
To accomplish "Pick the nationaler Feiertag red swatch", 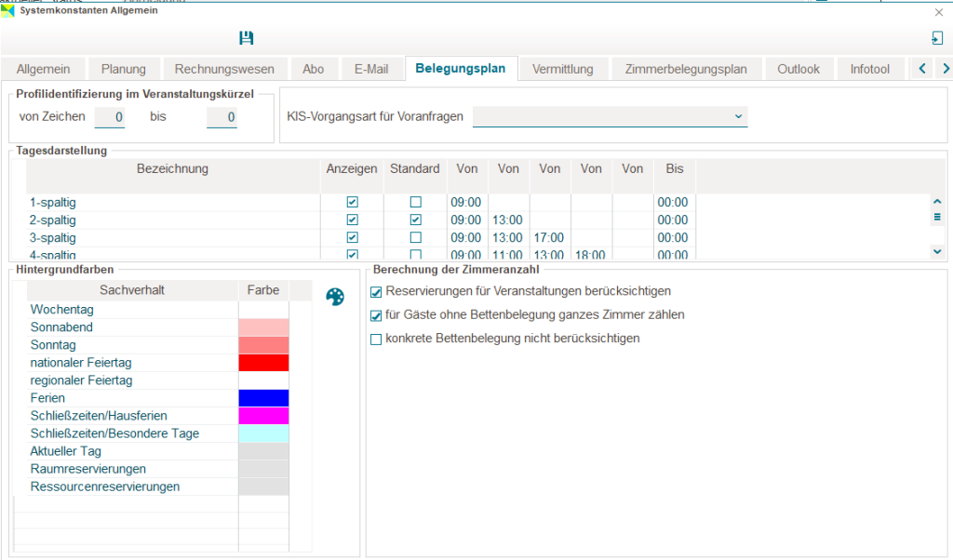I will coord(263,363).
